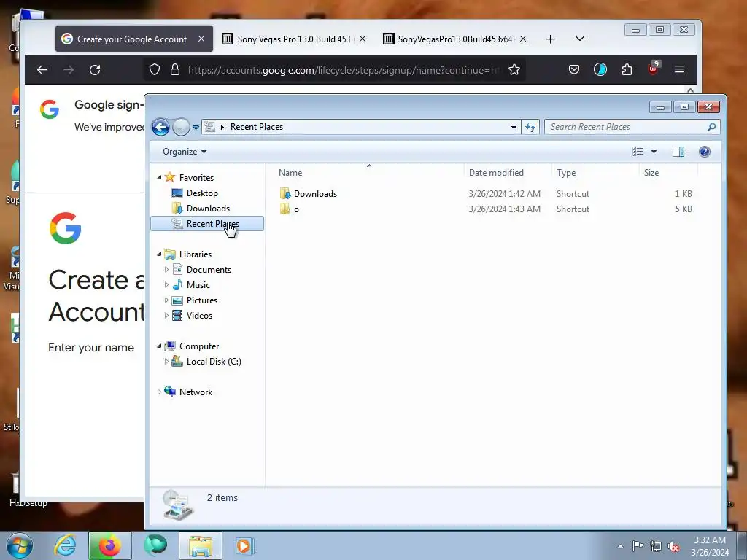This screenshot has height=560, width=747.
Task: Collapse the Computer group
Action: point(159,346)
